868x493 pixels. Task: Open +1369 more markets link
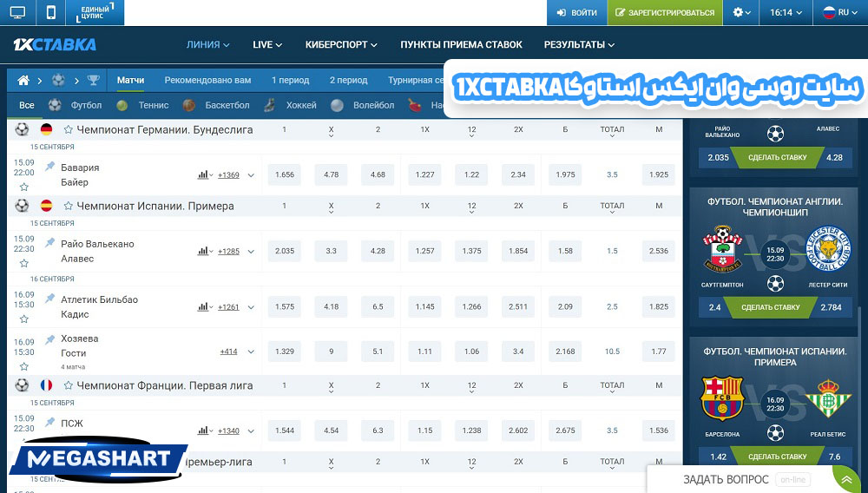(228, 174)
